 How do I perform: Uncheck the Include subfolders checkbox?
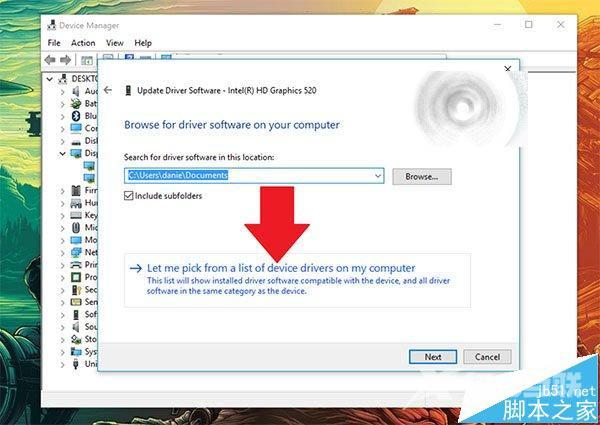129,196
